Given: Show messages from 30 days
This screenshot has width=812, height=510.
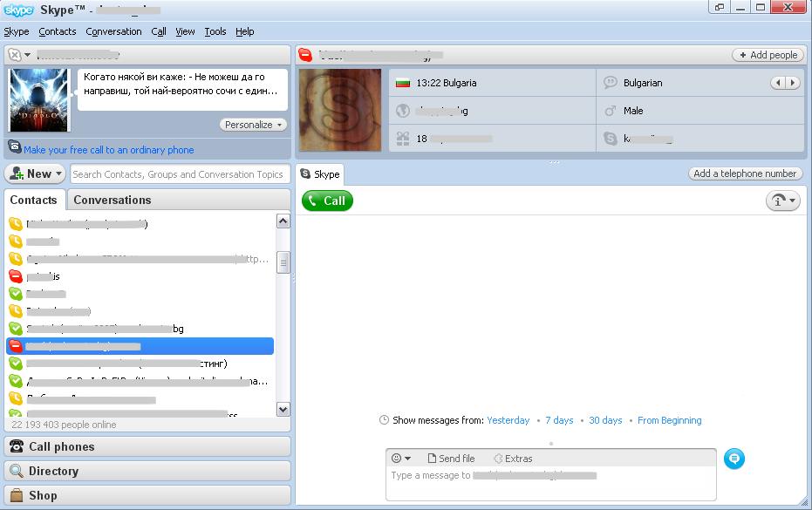Looking at the screenshot, I should [605, 420].
